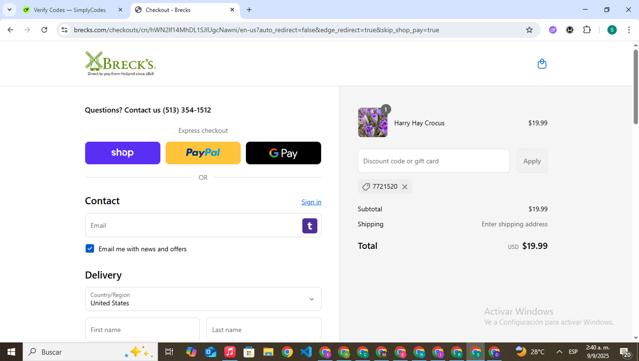
Task: Open the tab search dropdown arrow
Action: click(x=9, y=9)
